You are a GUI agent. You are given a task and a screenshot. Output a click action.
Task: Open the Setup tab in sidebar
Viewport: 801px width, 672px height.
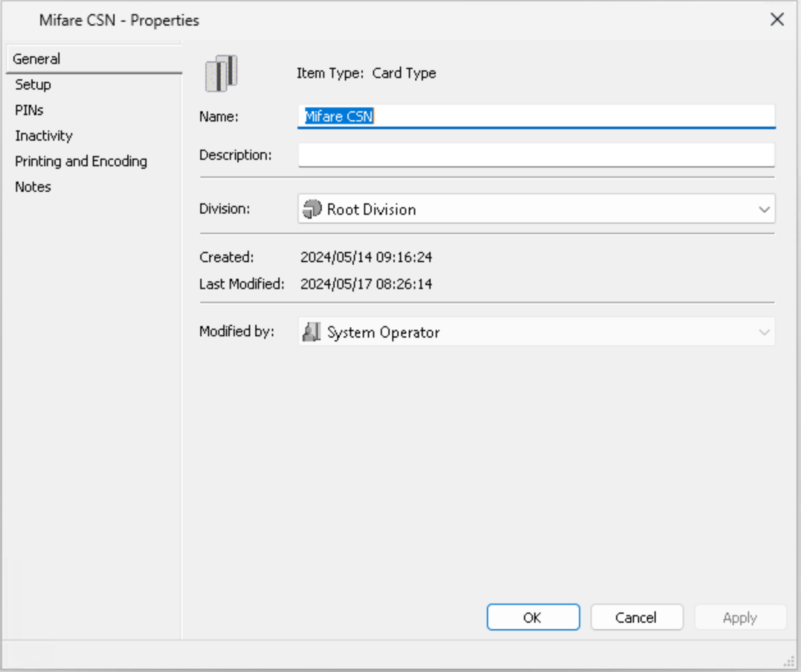(x=33, y=84)
